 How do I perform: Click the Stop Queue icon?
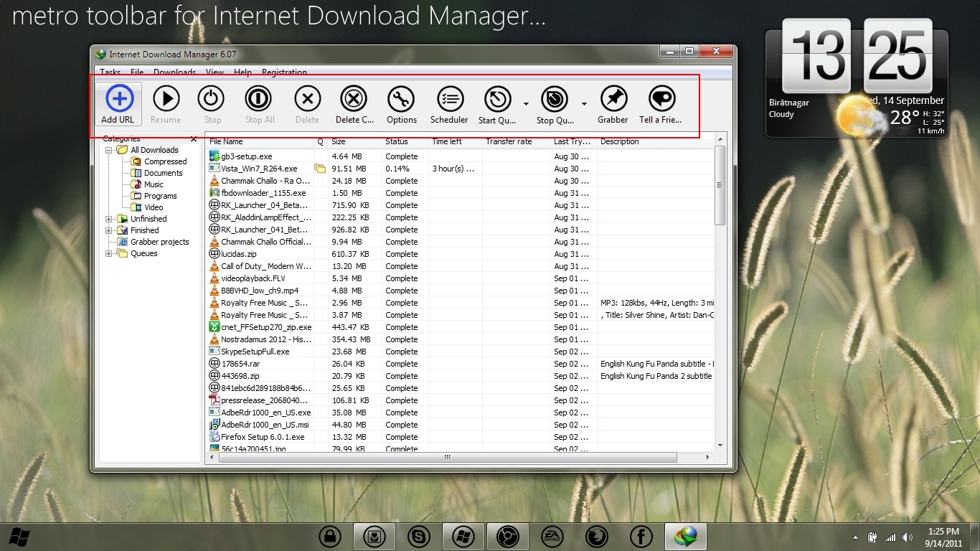point(555,98)
